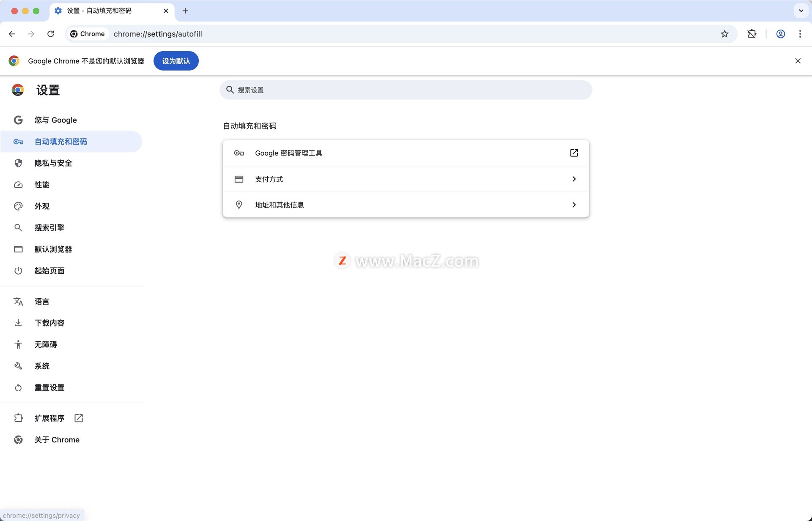Image resolution: width=812 pixels, height=521 pixels.
Task: Reload the page with the refresh icon
Action: pyautogui.click(x=51, y=34)
